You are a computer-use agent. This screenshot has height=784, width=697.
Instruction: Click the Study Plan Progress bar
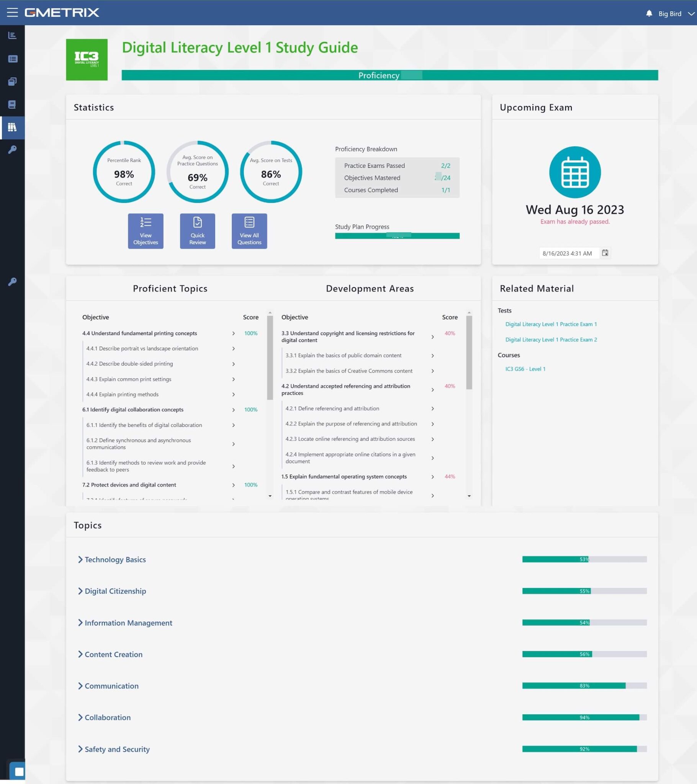397,235
